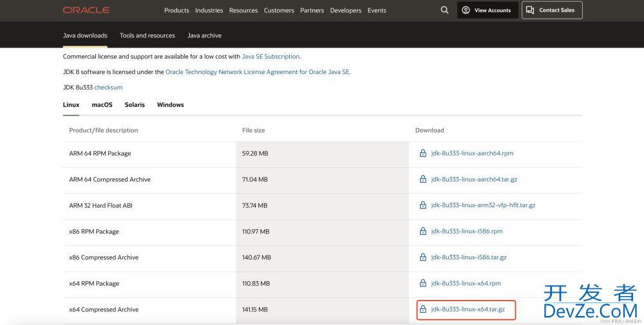Switch to Tools and resources tab
Screen dimensions: 644x325
click(147, 35)
